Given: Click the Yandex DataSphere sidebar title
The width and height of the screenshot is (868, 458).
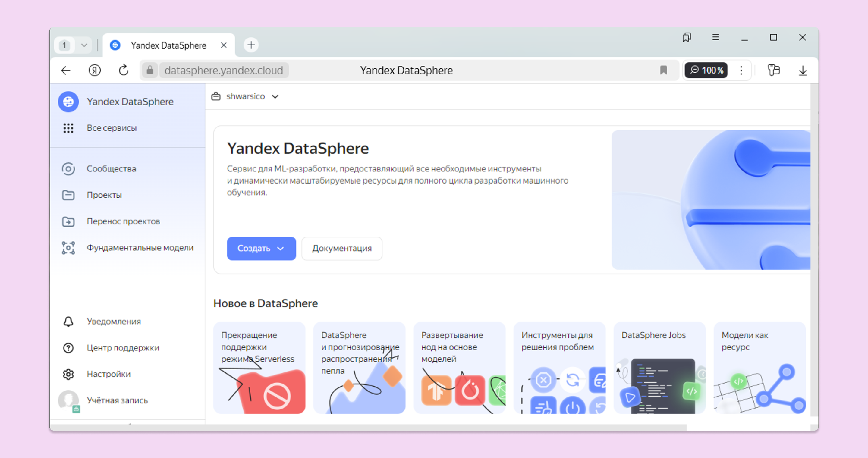Looking at the screenshot, I should pyautogui.click(x=130, y=102).
